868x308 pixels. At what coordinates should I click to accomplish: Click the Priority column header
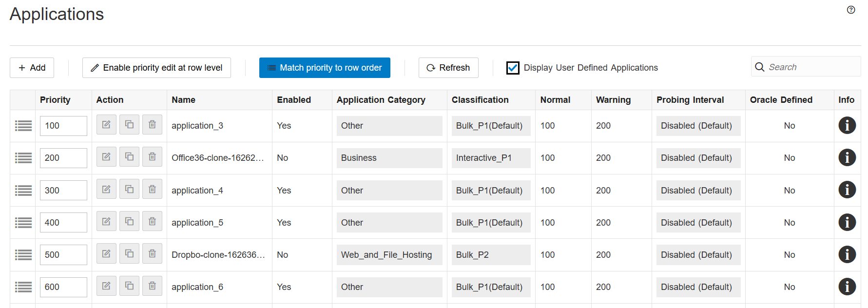click(x=55, y=100)
